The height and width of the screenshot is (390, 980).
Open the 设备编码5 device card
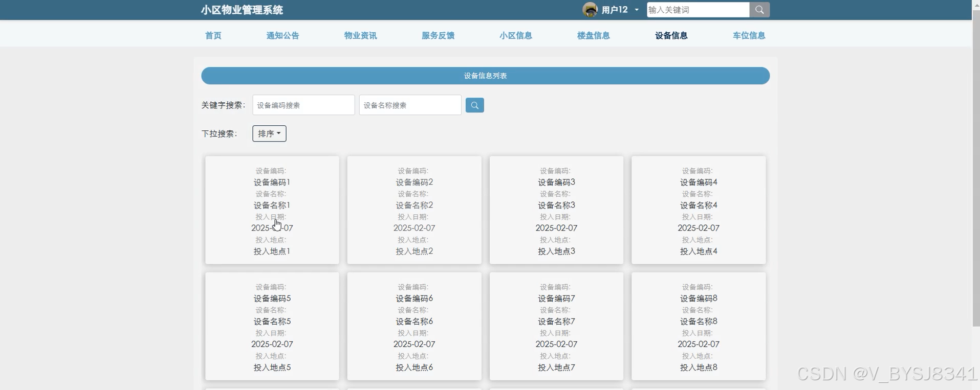point(272,326)
